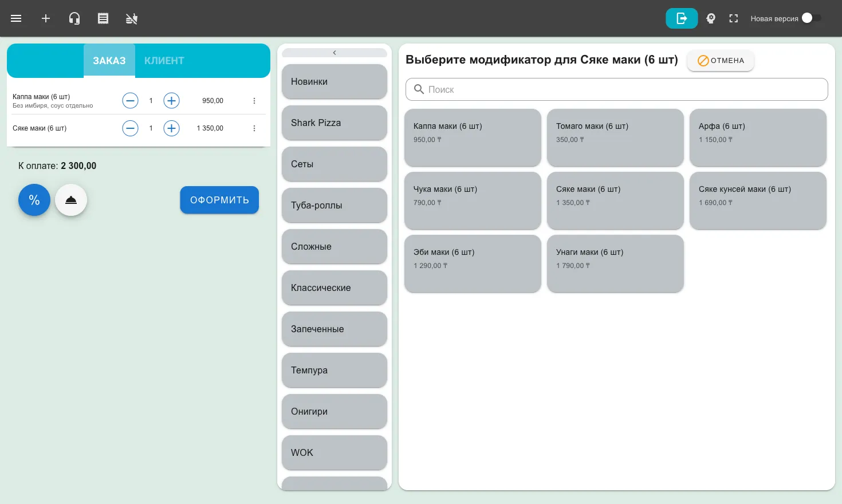The image size is (842, 504).
Task: Click the crossed-out dish icon
Action: [x=132, y=18]
